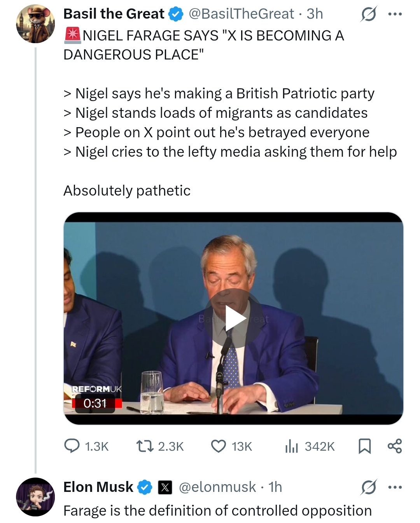Click the Elon Musk display name
The width and height of the screenshot is (420, 523).
[98, 487]
